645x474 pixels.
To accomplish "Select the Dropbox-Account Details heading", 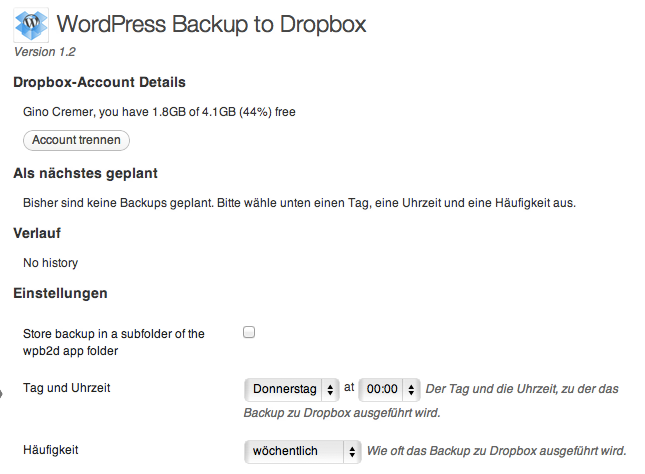I will (100, 82).
